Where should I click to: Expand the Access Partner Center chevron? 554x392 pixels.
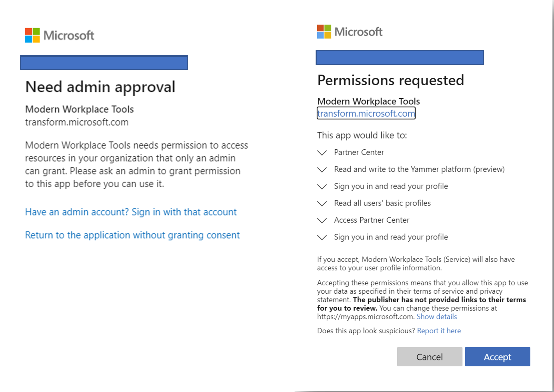click(322, 220)
